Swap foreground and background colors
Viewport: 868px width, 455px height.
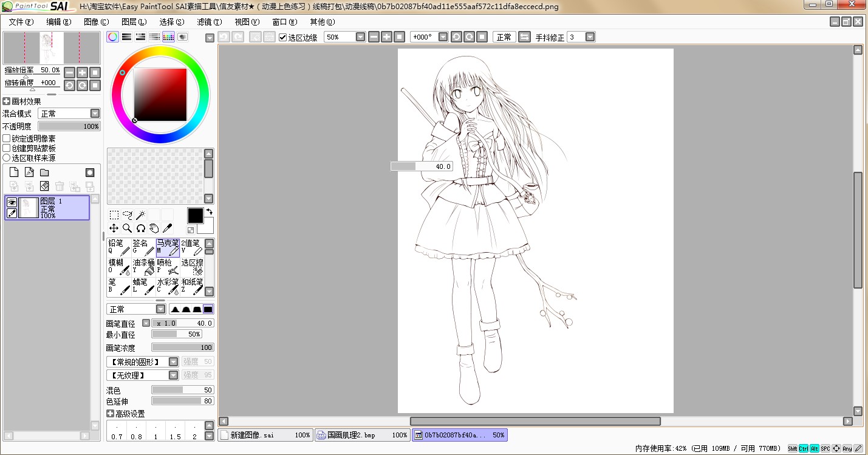coord(210,211)
